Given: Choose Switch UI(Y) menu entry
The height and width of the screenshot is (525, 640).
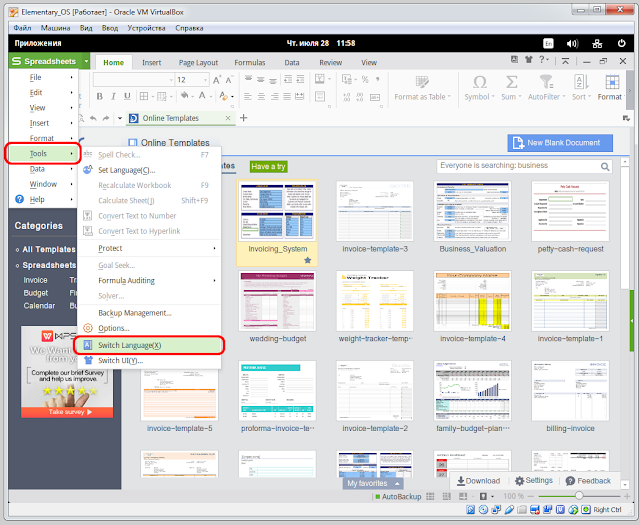Looking at the screenshot, I should pos(149,360).
